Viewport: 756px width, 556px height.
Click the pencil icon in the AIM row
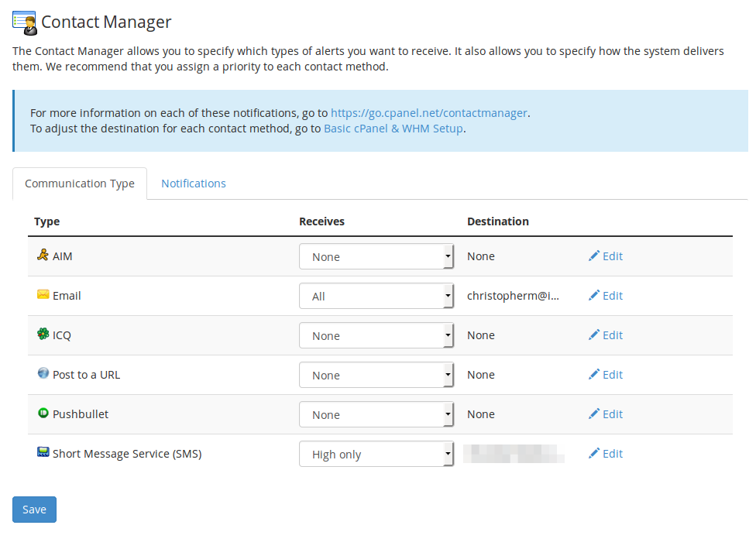point(594,256)
